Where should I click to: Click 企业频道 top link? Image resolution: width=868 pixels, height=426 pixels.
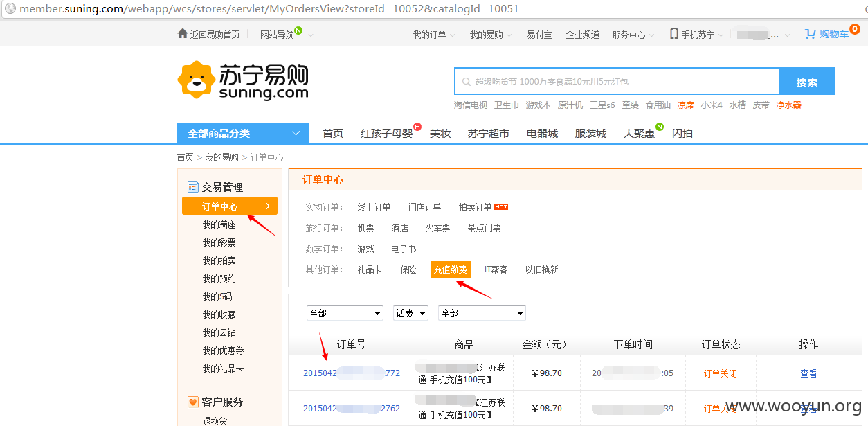[x=583, y=35]
